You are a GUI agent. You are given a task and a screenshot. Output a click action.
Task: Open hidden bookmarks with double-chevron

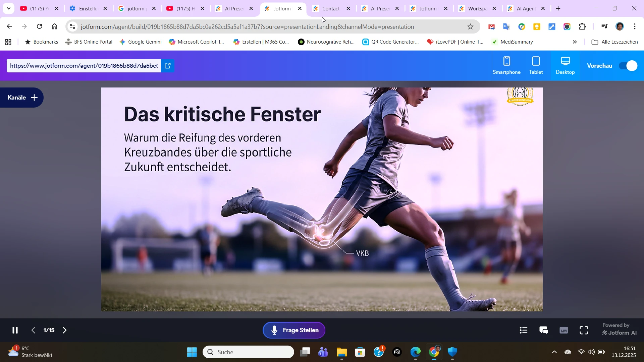point(575,42)
